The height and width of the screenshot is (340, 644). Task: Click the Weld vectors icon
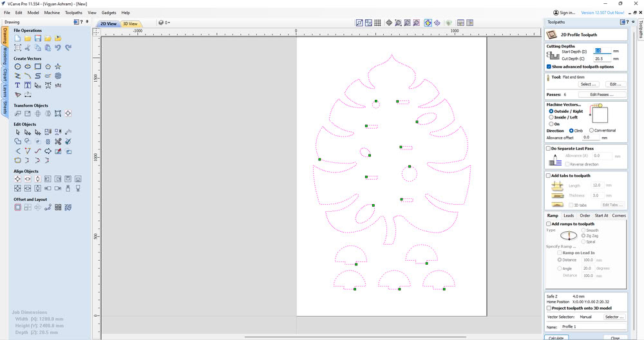click(x=17, y=141)
